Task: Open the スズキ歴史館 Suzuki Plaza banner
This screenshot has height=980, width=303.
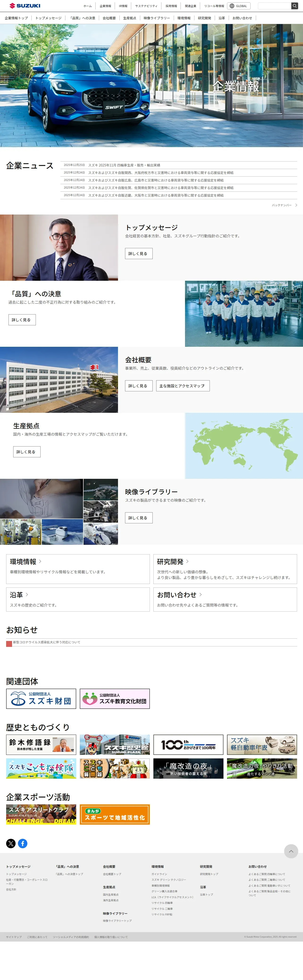Action: [115, 744]
